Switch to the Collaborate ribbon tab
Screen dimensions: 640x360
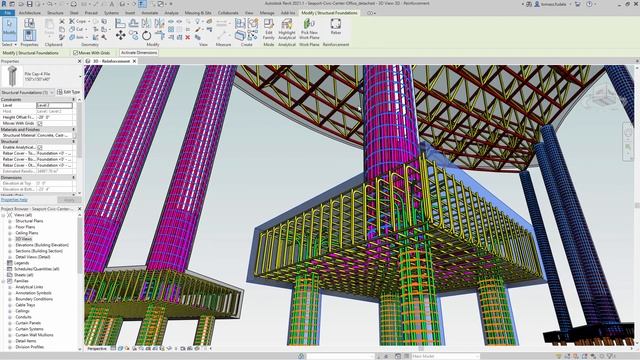[228, 13]
